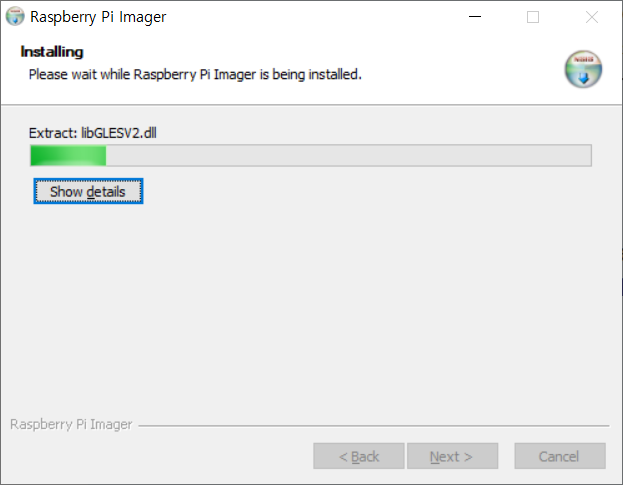Click the unfilled grey part of progress bar
This screenshot has height=485, width=623.
click(x=348, y=155)
